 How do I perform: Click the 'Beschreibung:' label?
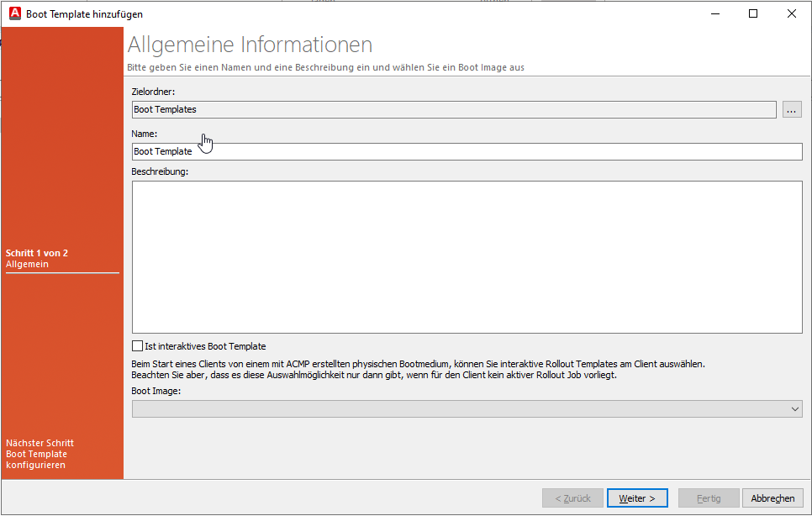(160, 171)
